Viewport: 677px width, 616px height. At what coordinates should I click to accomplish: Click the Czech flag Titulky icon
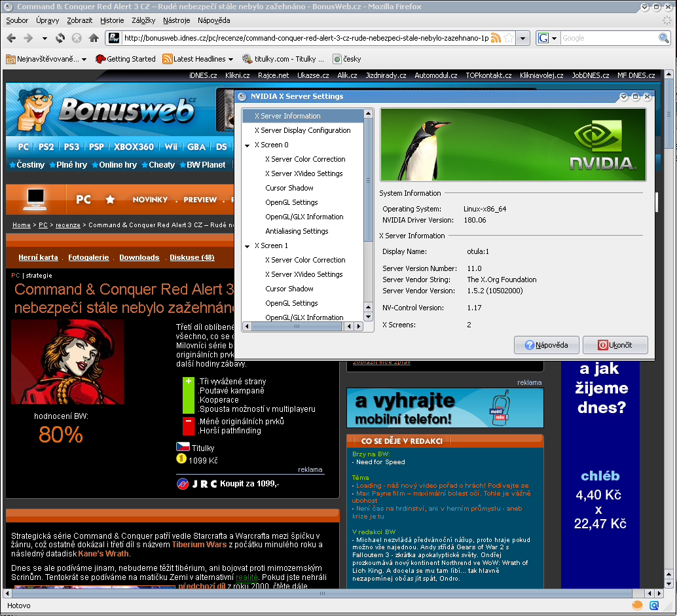pyautogui.click(x=183, y=447)
